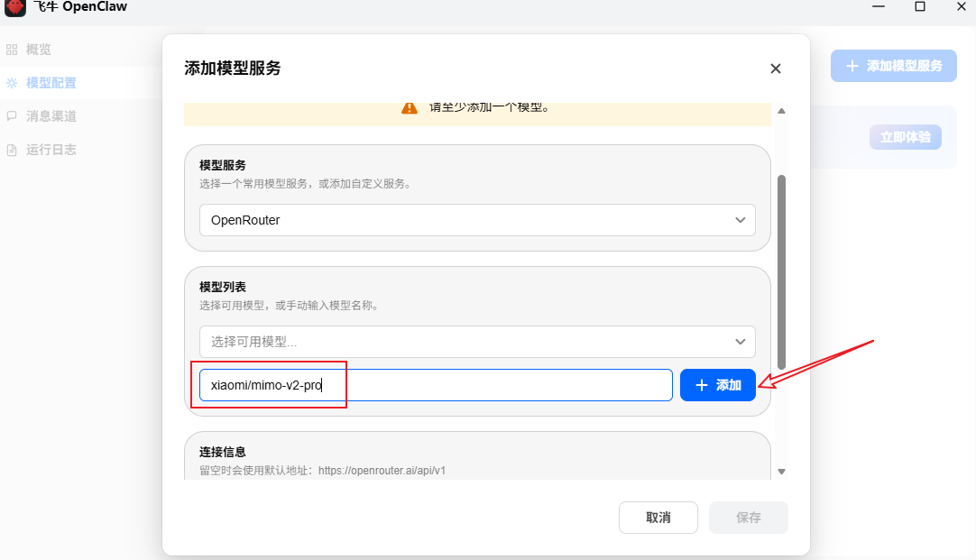This screenshot has height=560, width=976.
Task: Maximize the 飞牛 OpenClaw window
Action: [920, 7]
